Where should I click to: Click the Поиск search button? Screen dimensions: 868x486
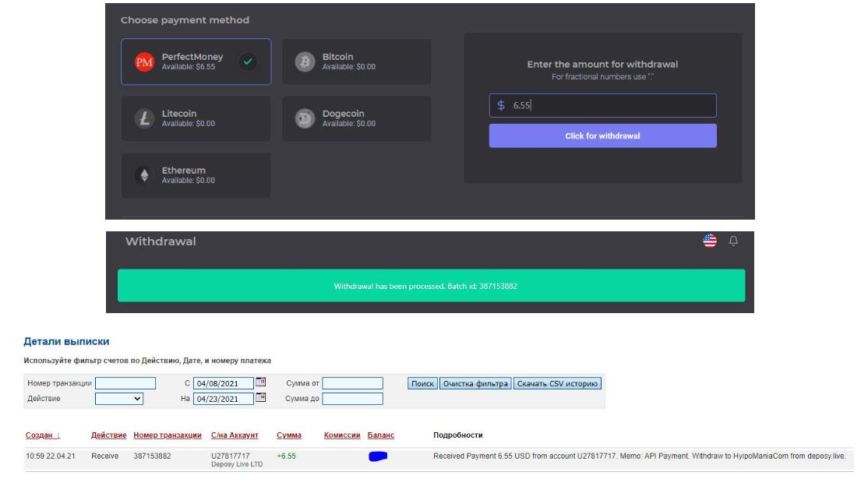422,383
